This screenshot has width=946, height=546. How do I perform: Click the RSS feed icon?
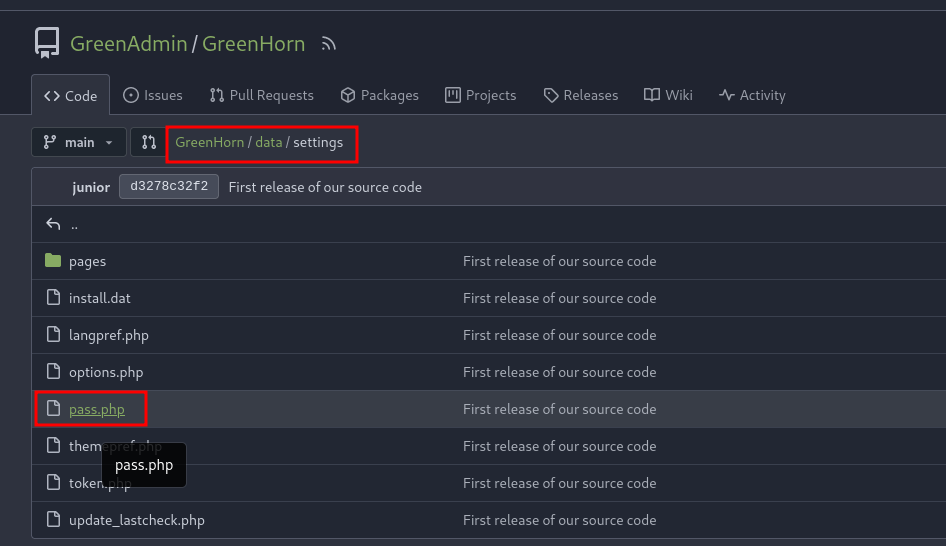(x=328, y=44)
